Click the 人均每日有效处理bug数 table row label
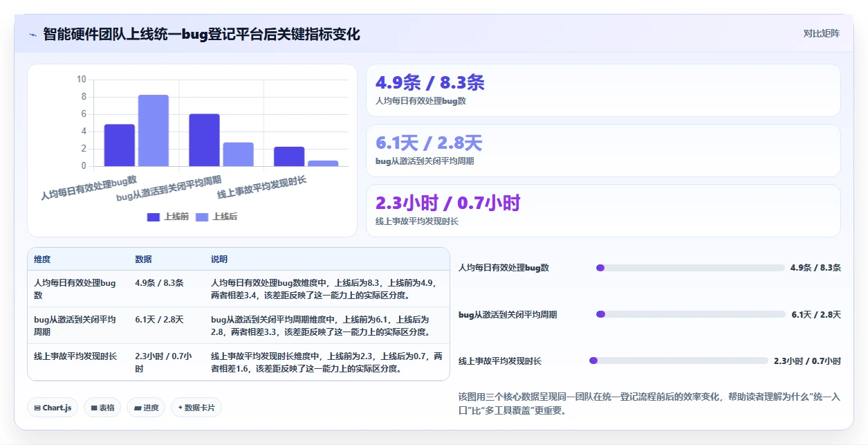Image resolution: width=868 pixels, height=445 pixels. [x=75, y=289]
